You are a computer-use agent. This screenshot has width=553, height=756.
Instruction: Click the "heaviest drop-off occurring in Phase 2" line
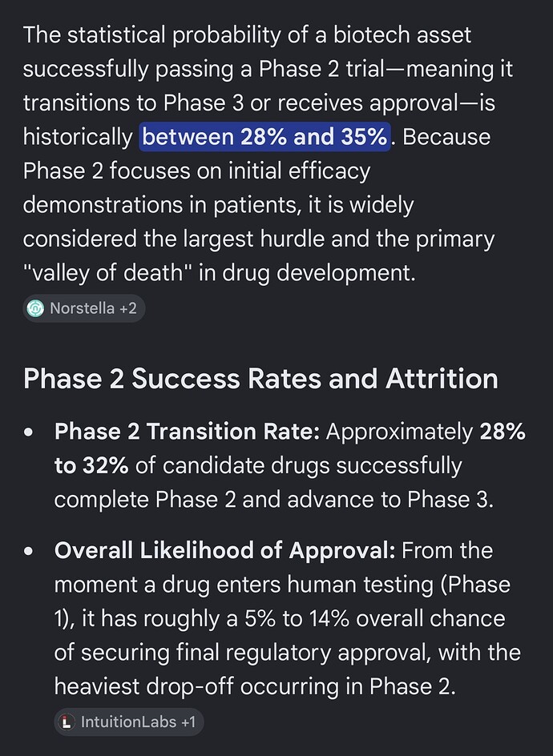(x=255, y=686)
